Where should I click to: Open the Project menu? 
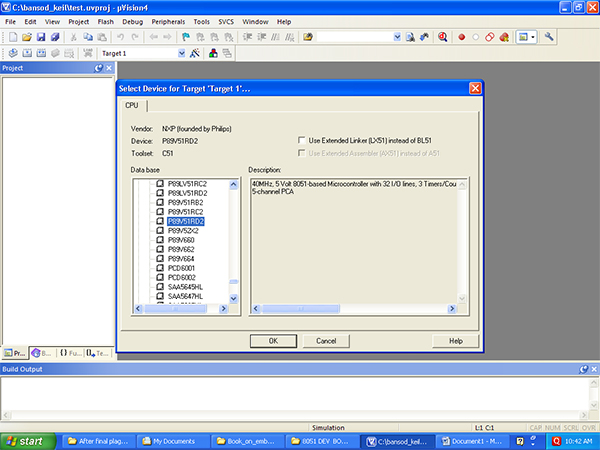click(78, 22)
